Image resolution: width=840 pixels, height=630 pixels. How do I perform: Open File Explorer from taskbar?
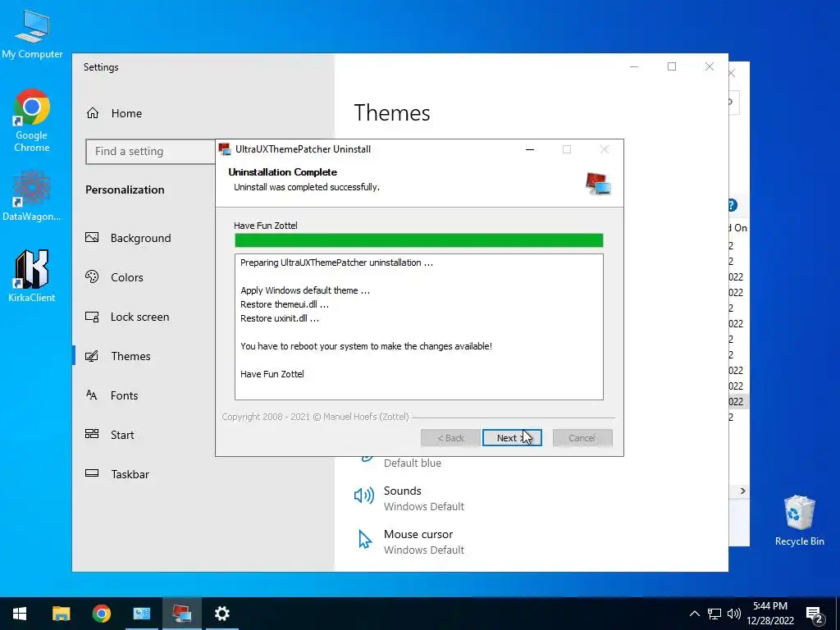(61, 614)
